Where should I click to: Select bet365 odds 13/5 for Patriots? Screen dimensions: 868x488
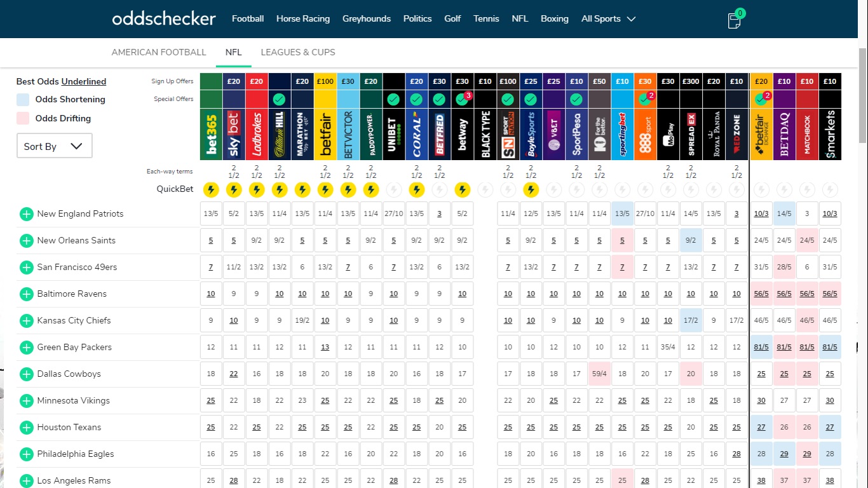click(211, 213)
